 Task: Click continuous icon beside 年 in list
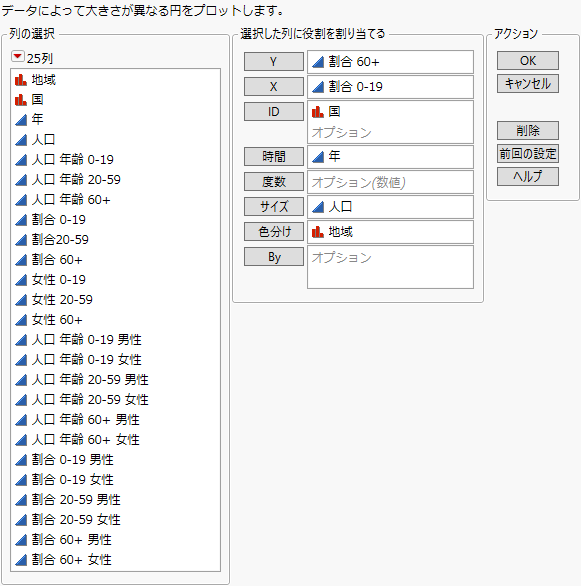21,120
